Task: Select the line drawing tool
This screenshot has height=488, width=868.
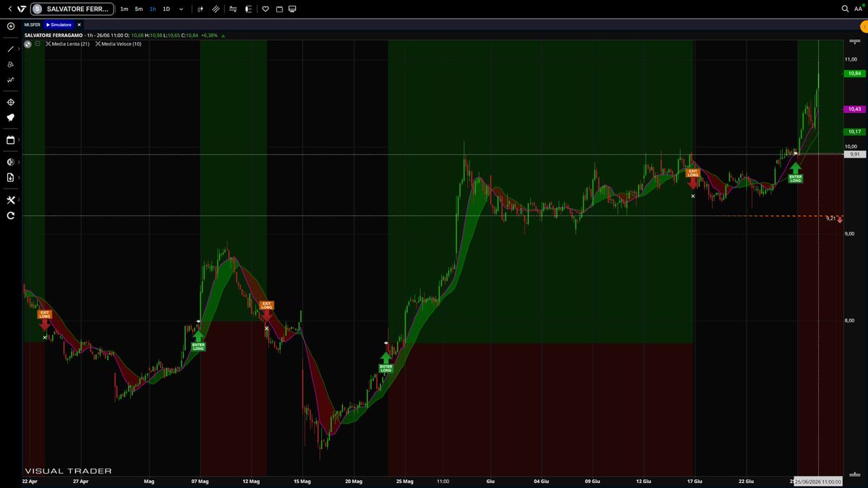Action: (10, 49)
